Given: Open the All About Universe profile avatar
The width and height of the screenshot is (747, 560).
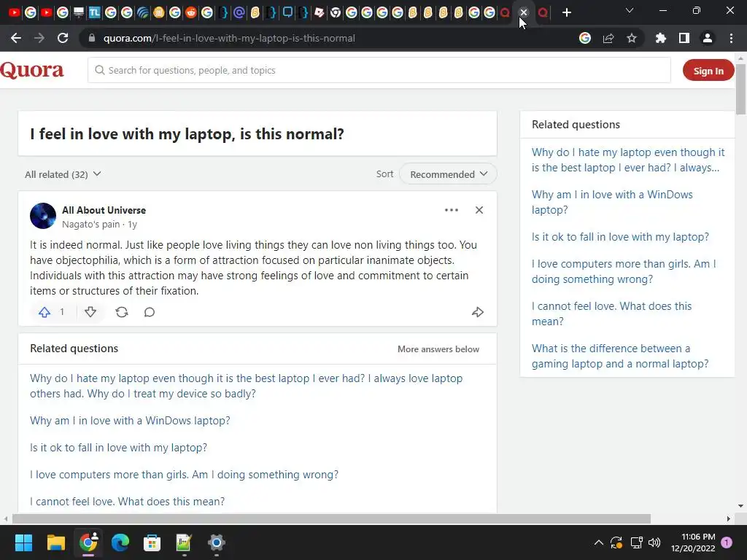Looking at the screenshot, I should [x=43, y=216].
